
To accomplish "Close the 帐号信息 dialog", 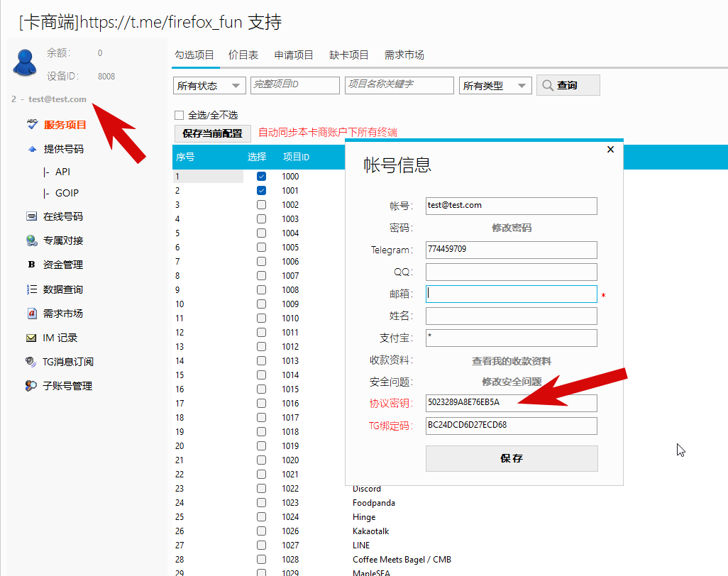I will [610, 150].
